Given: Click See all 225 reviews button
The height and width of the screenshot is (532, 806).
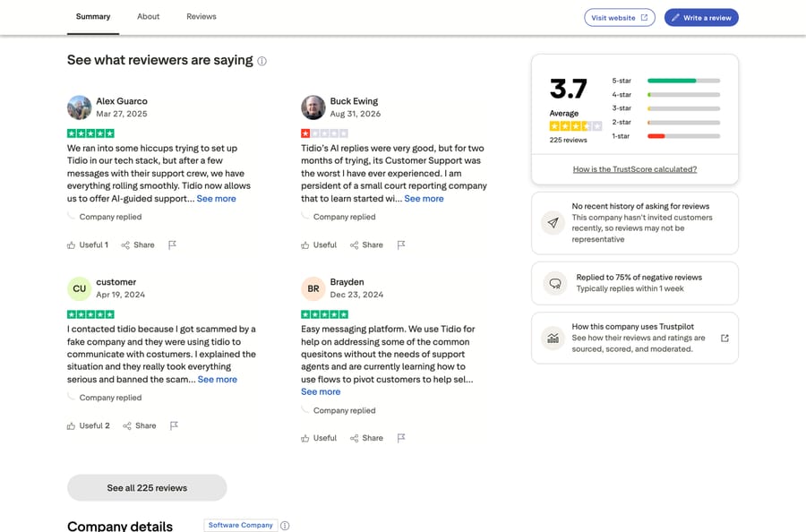Looking at the screenshot, I should 147,488.
